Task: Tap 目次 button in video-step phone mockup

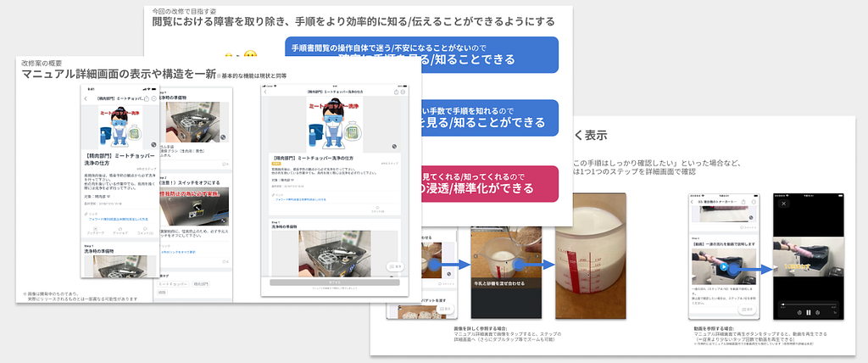Action: (748, 310)
